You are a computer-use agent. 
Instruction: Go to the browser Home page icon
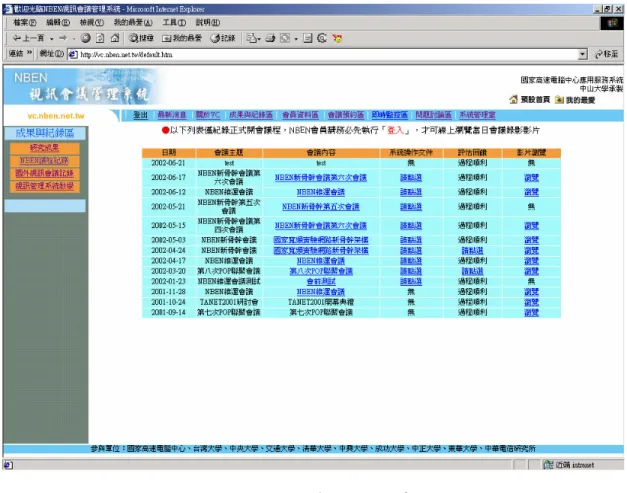click(x=115, y=38)
